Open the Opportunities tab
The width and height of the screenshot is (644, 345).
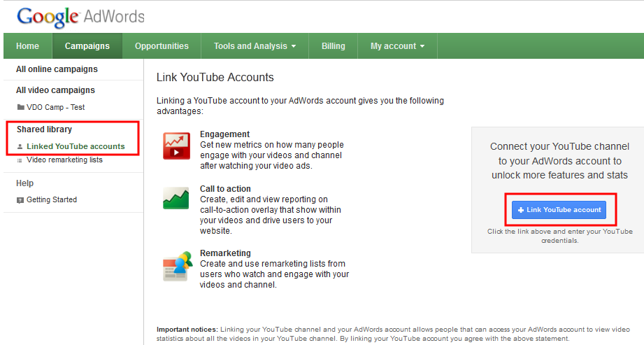(162, 46)
